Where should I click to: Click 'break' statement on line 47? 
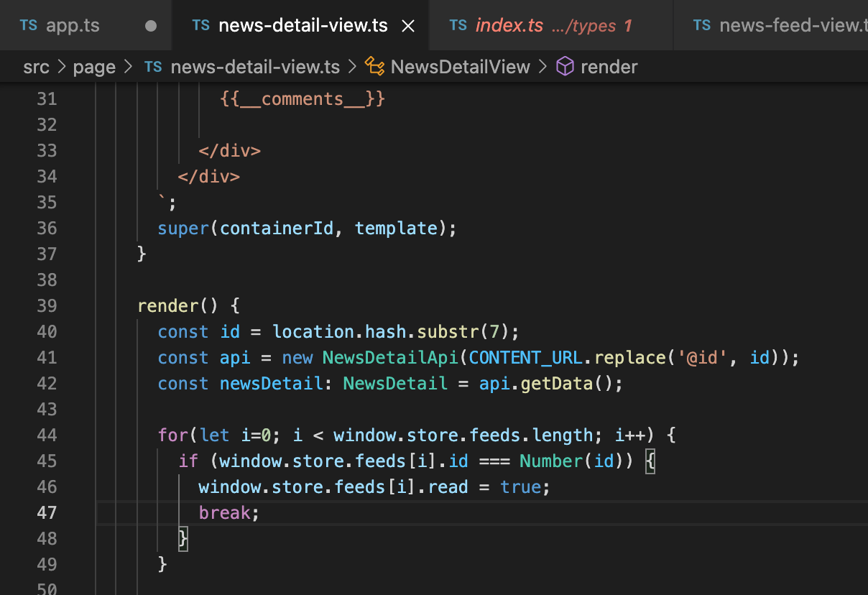(x=225, y=512)
